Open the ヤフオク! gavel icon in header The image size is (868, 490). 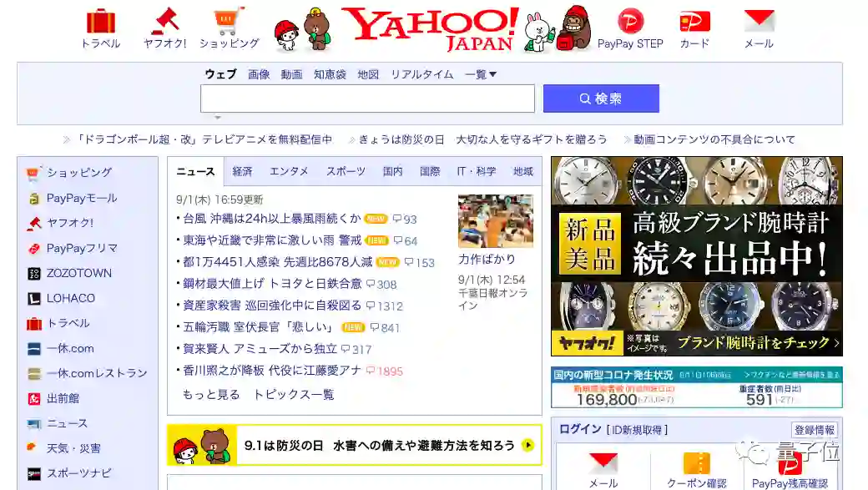tap(165, 23)
